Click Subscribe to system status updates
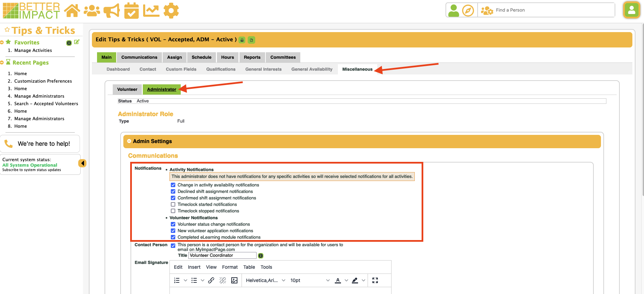 31,170
